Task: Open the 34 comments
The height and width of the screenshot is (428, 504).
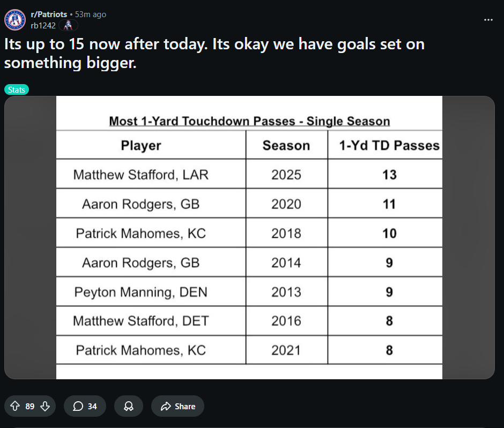Action: click(x=85, y=406)
